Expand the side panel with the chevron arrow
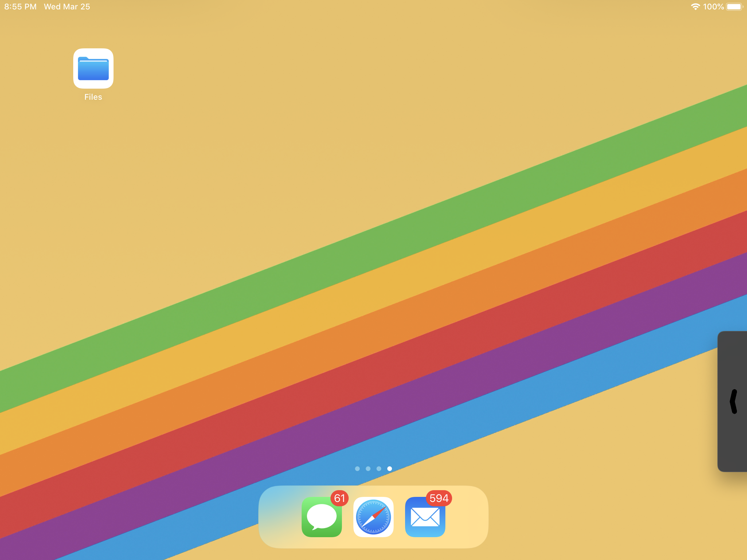Screen dimensions: 747x560 point(734,401)
